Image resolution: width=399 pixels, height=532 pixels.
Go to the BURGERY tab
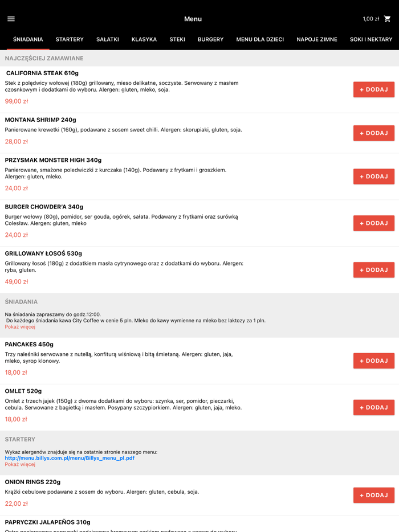click(210, 39)
